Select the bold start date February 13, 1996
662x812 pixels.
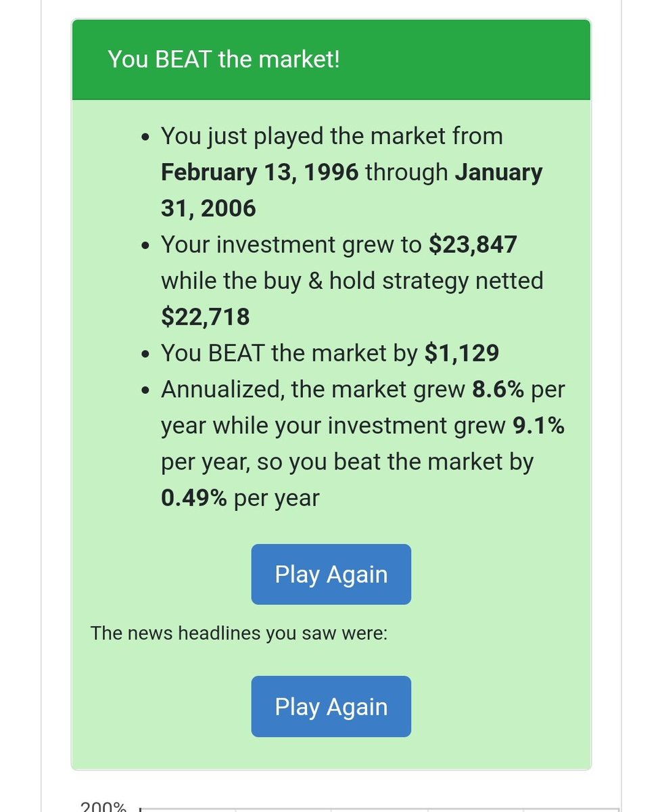pyautogui.click(x=260, y=172)
